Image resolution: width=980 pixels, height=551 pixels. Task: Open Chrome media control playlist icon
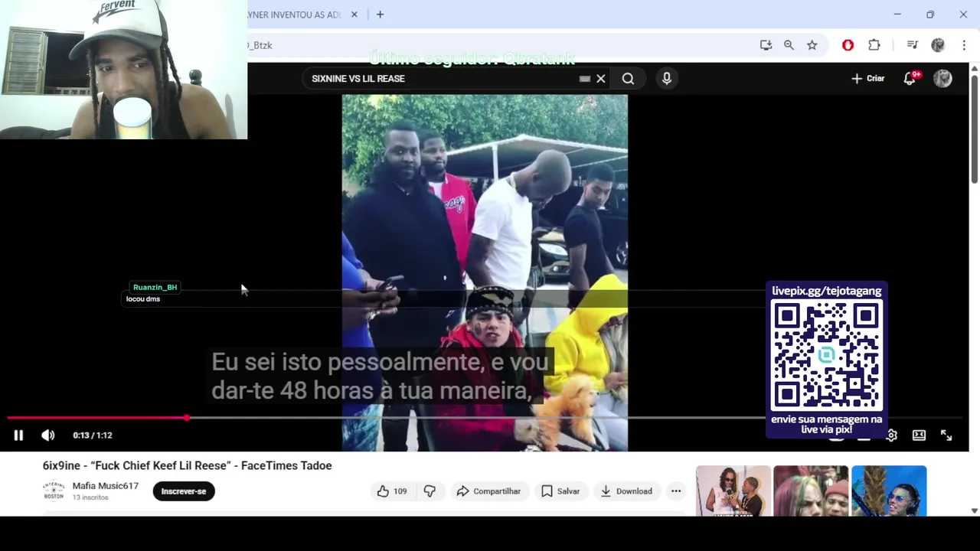pos(912,45)
